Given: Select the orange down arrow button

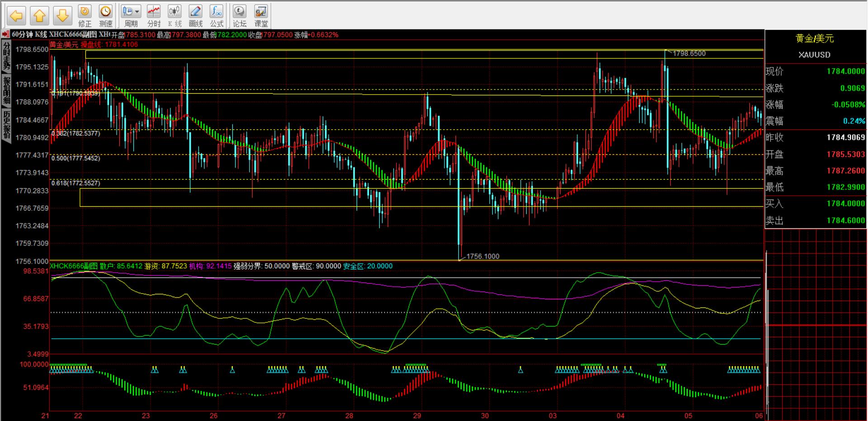Looking at the screenshot, I should [62, 16].
